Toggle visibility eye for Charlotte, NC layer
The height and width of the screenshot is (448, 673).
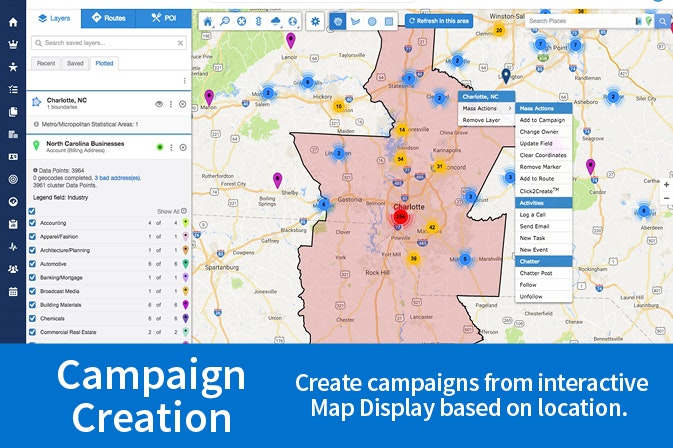click(x=159, y=104)
